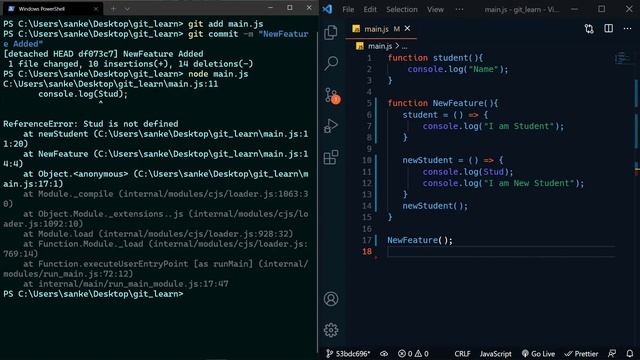Minimize the VS Code window
The height and width of the screenshot is (360, 640).
point(574,9)
